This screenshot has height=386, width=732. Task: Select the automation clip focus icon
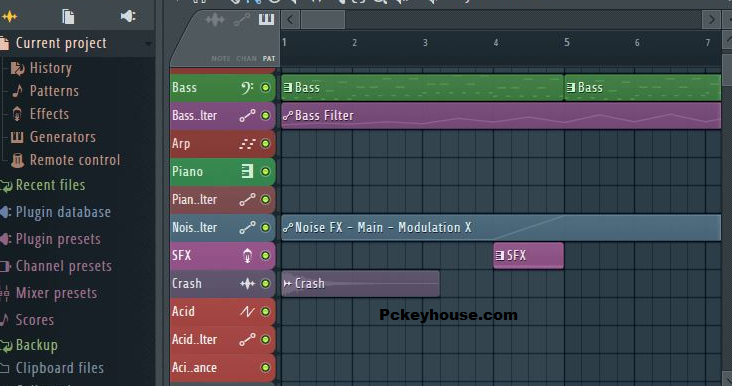tap(241, 20)
